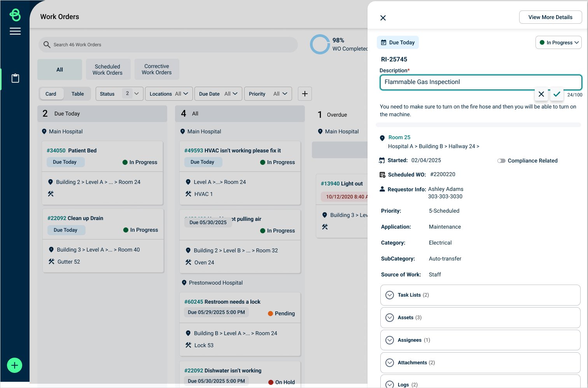Open work order #22092 Clean up Drain

103,241
